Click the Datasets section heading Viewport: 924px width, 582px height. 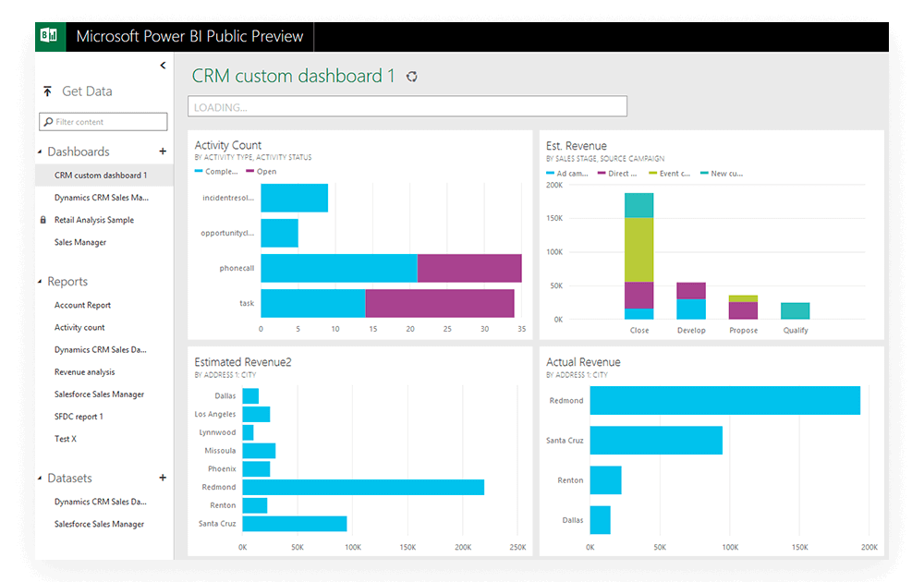(x=69, y=478)
